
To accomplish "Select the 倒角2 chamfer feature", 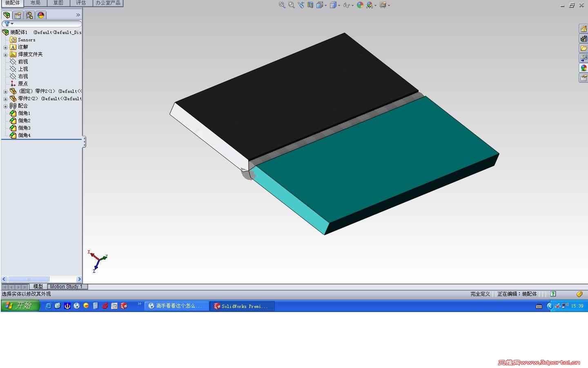I will tap(24, 121).
